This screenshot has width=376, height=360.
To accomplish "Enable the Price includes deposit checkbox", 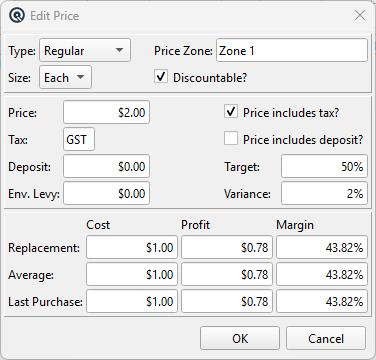I will [231, 138].
